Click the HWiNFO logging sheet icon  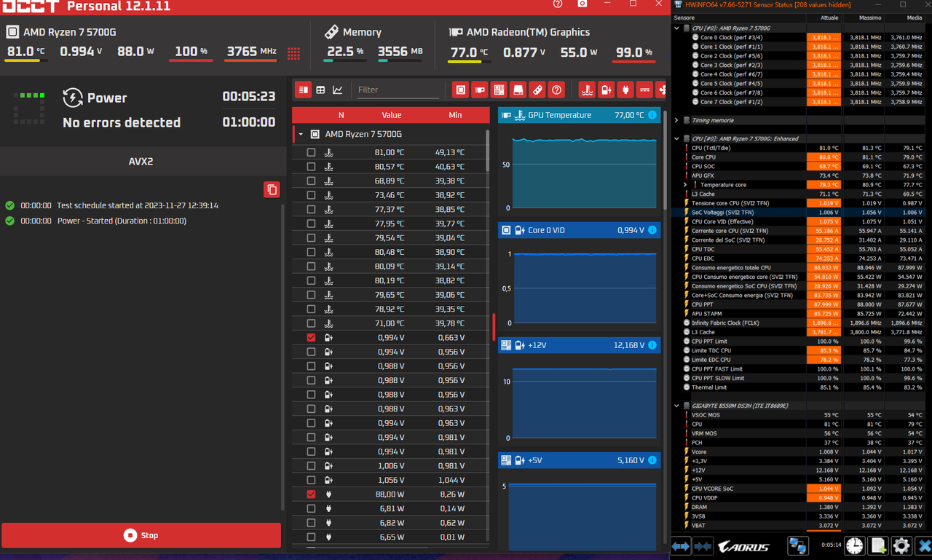pyautogui.click(x=878, y=545)
